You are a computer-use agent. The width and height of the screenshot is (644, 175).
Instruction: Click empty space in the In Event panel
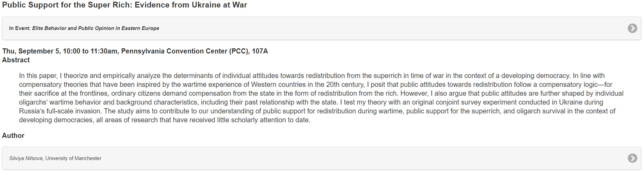tap(374, 28)
